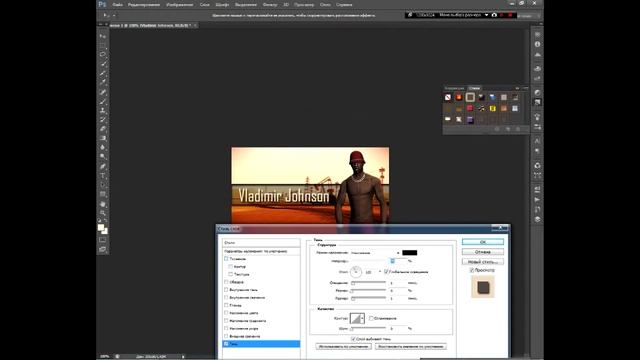Enable the Наложение градиента checkbox

[226, 320]
